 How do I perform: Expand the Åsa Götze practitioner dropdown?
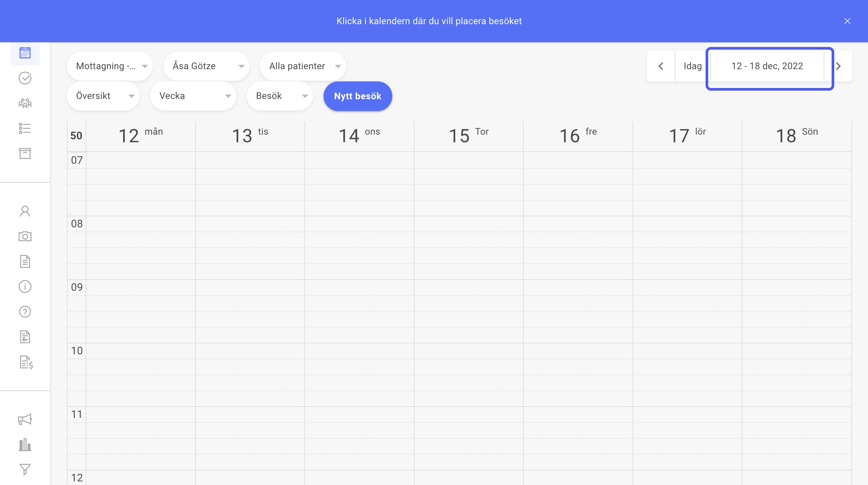click(206, 66)
